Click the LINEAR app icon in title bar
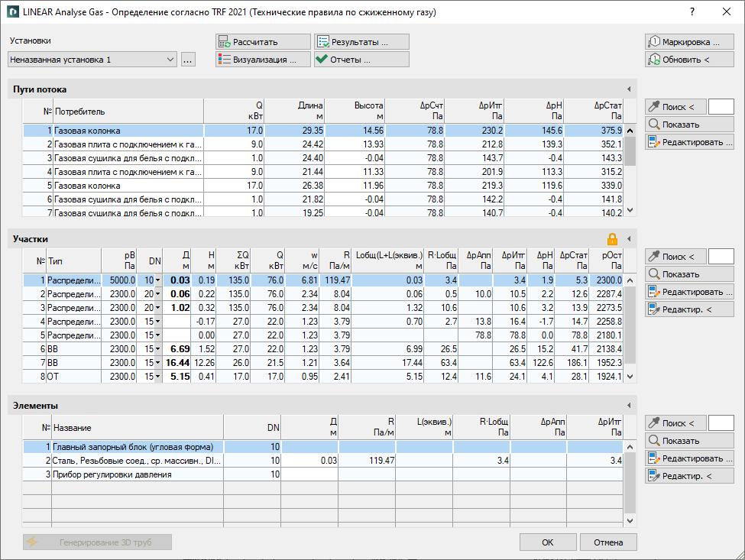 coord(13,12)
